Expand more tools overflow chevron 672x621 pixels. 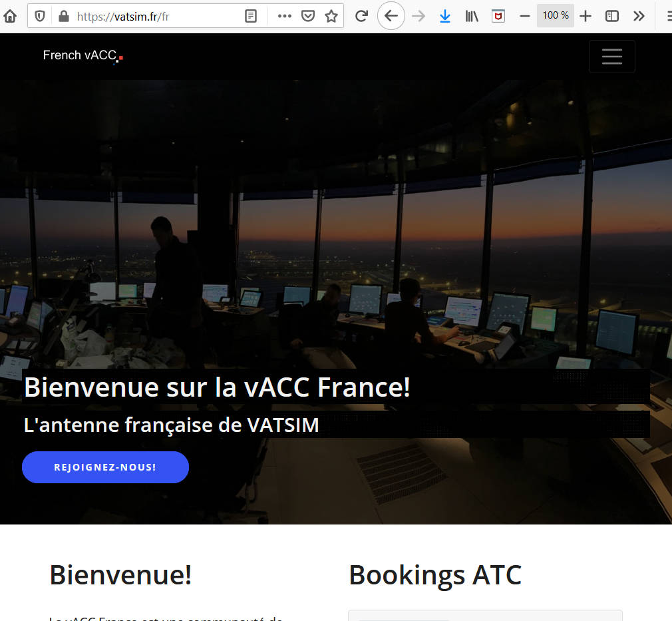pos(639,16)
